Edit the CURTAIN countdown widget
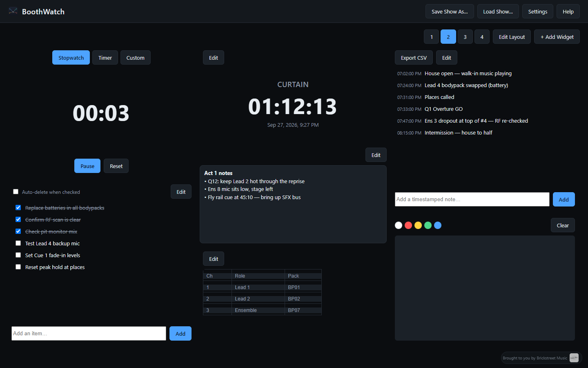588x368 pixels. 214,58
